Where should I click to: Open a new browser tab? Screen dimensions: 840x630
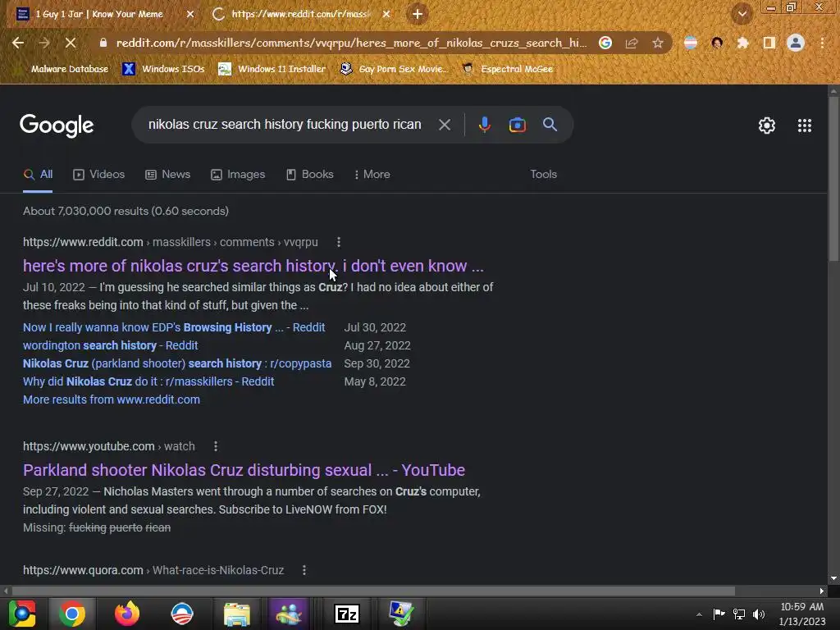[x=418, y=14]
